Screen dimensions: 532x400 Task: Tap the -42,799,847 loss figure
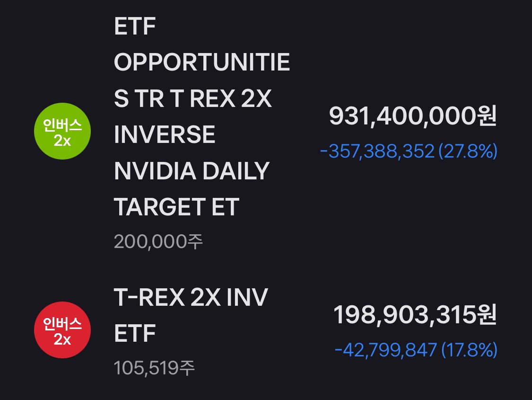(x=385, y=350)
